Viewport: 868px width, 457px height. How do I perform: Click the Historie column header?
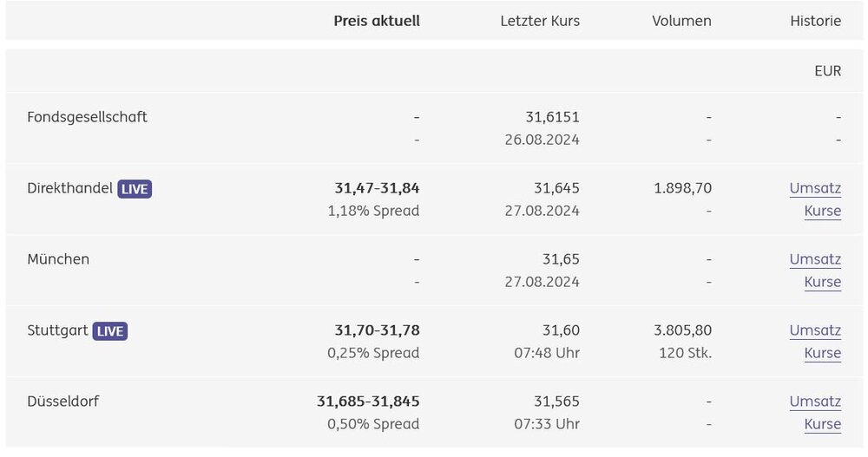[815, 21]
